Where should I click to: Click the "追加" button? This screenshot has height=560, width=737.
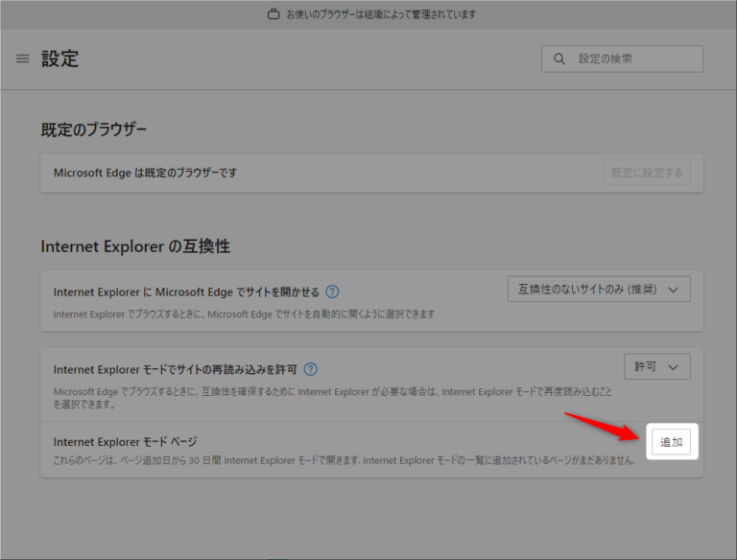(x=671, y=442)
